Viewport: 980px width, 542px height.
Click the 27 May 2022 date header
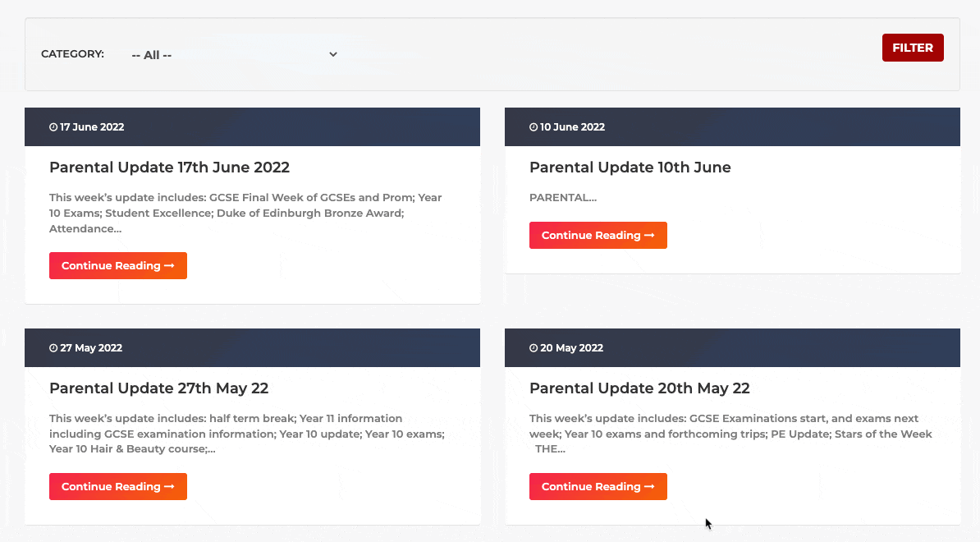pyautogui.click(x=253, y=347)
